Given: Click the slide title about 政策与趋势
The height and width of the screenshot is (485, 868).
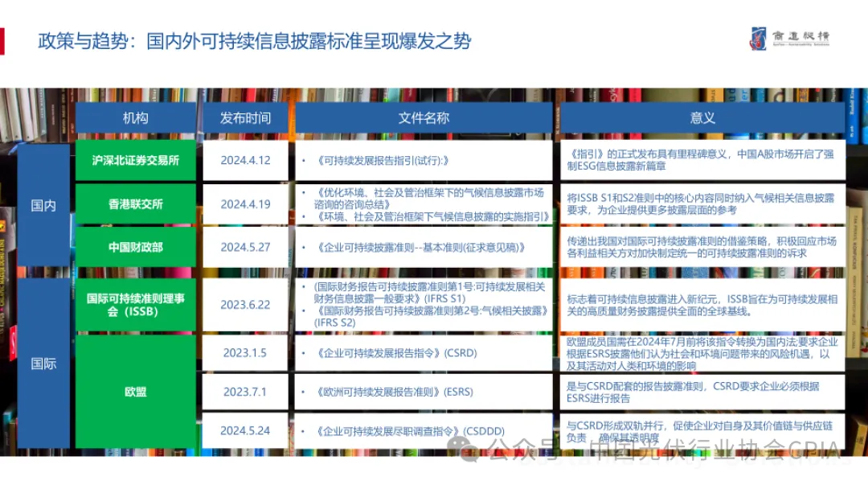Looking at the screenshot, I should (x=254, y=41).
